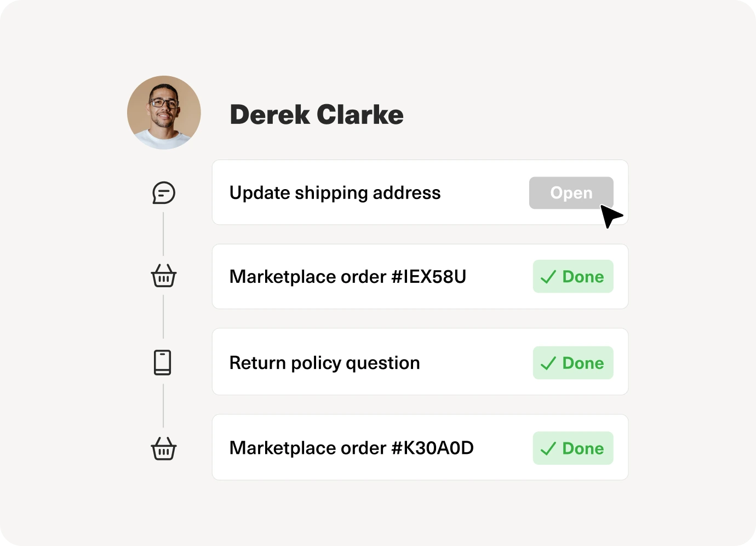Select basket icon beside order #IEX58U
This screenshot has height=546, width=756.
[163, 276]
